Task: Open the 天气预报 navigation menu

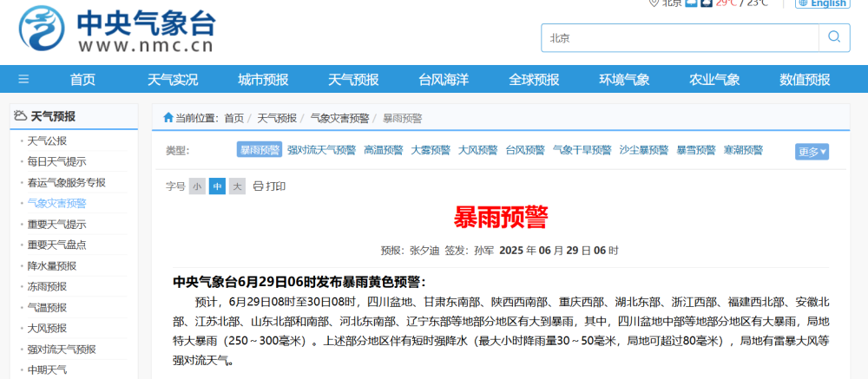Action: pyautogui.click(x=353, y=79)
